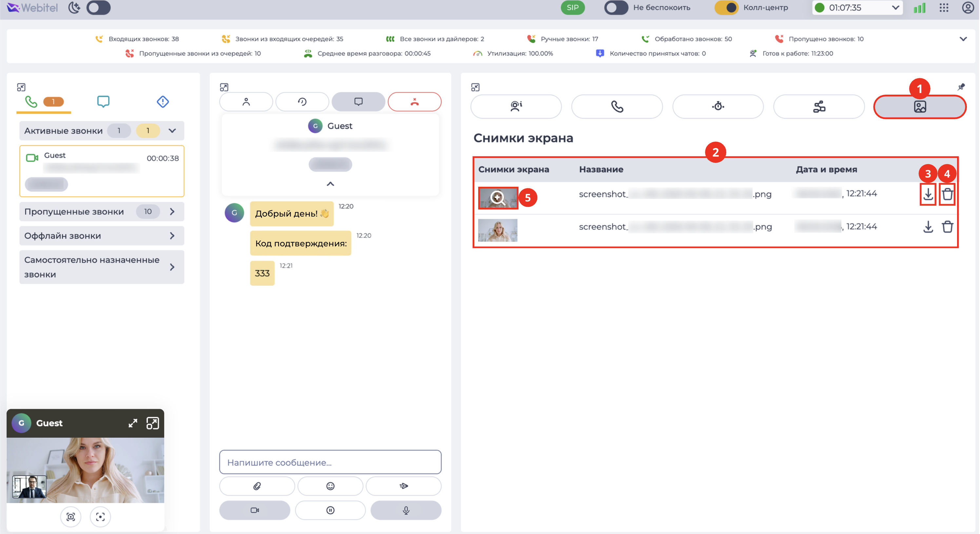Toggle the dark mode switch
This screenshot has height=534, width=980.
pos(98,8)
